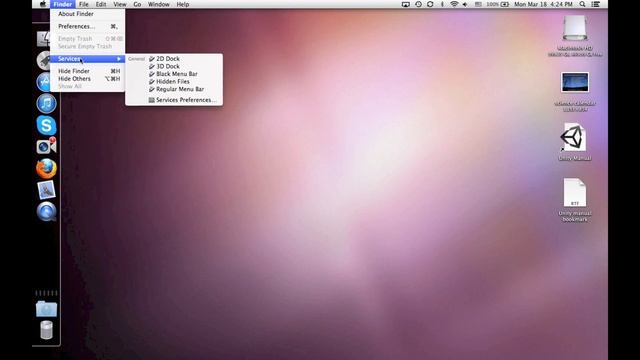Choose Hide Finder
This screenshot has width=640, height=360.
click(87, 71)
